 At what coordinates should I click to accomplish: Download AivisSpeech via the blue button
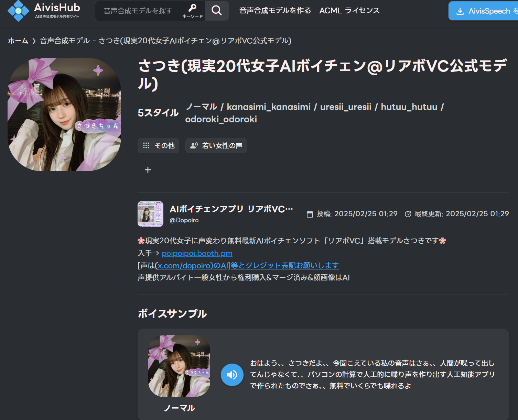point(483,11)
